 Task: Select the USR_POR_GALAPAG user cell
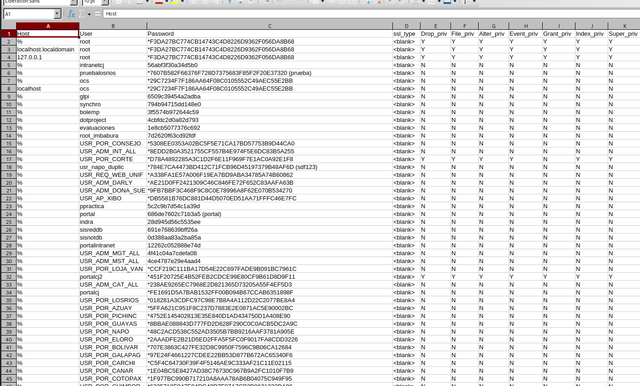tap(113, 355)
